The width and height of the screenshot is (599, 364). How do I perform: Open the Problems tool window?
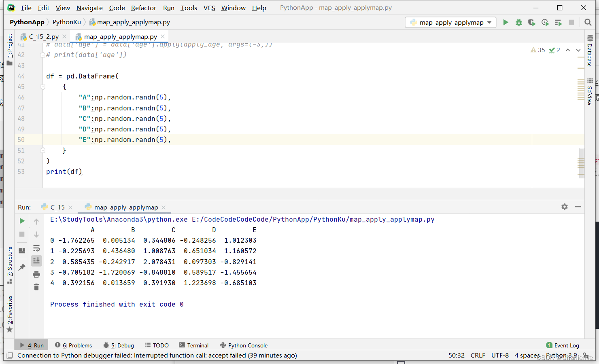(x=73, y=345)
